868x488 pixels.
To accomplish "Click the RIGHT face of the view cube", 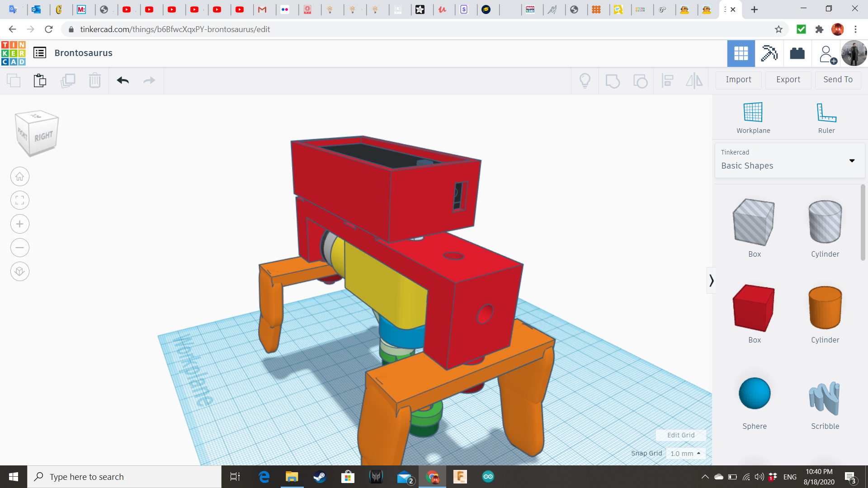I will coord(44,136).
